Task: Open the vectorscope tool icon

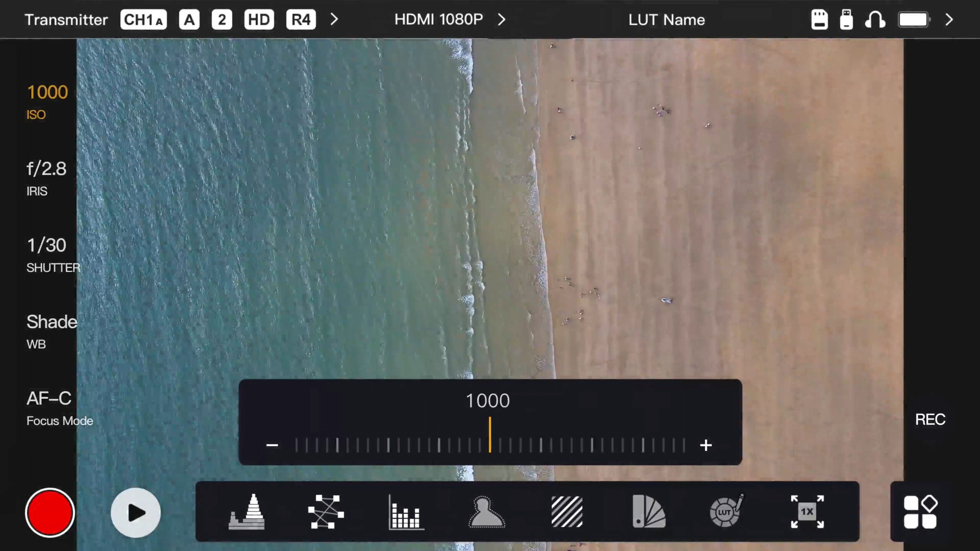Action: point(326,512)
